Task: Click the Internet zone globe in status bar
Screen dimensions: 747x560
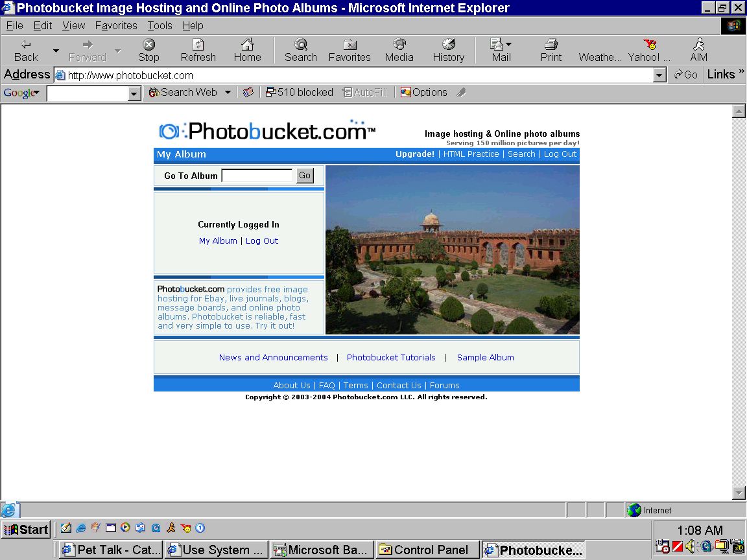Action: 634,510
